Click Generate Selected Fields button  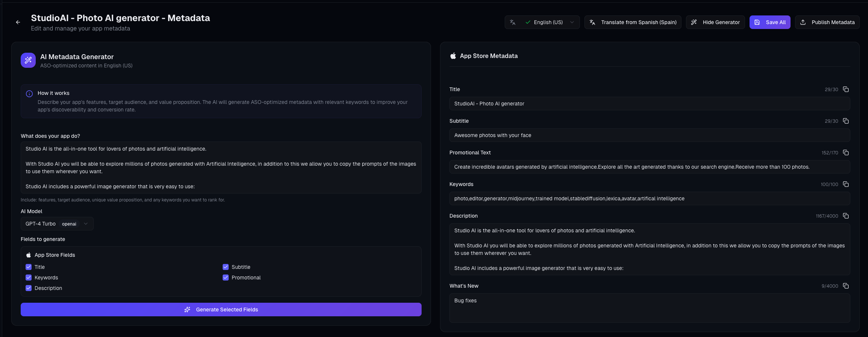coord(221,310)
